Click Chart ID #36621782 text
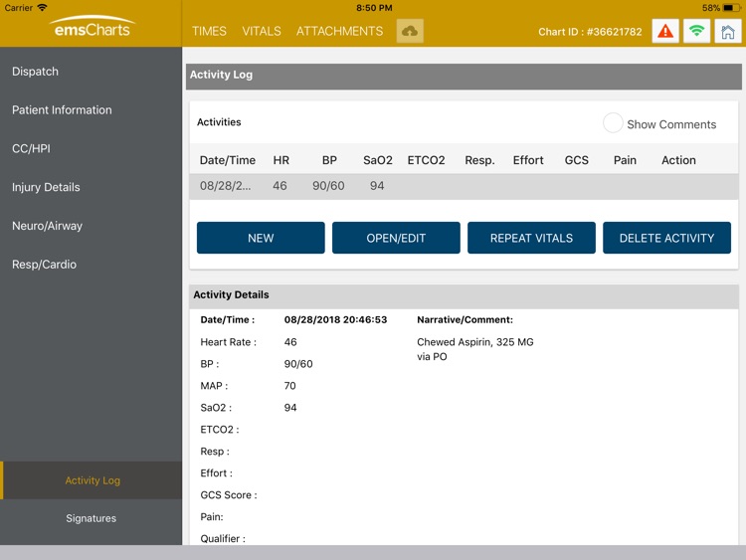 [590, 32]
